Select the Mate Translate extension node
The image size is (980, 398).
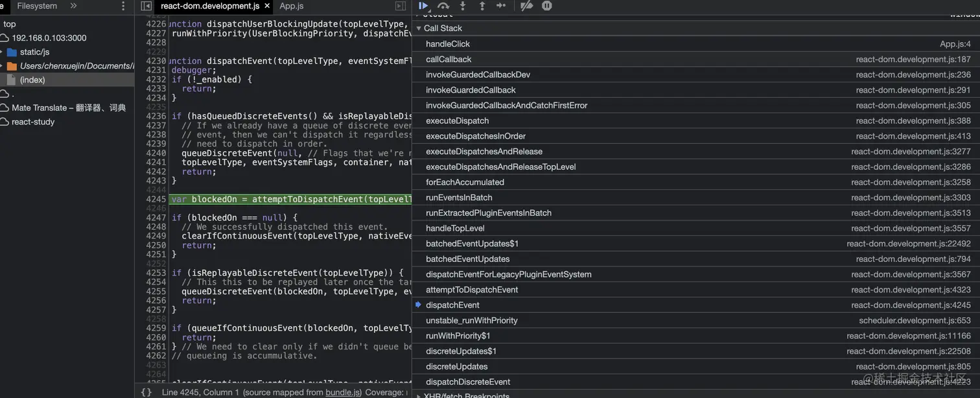tap(69, 108)
